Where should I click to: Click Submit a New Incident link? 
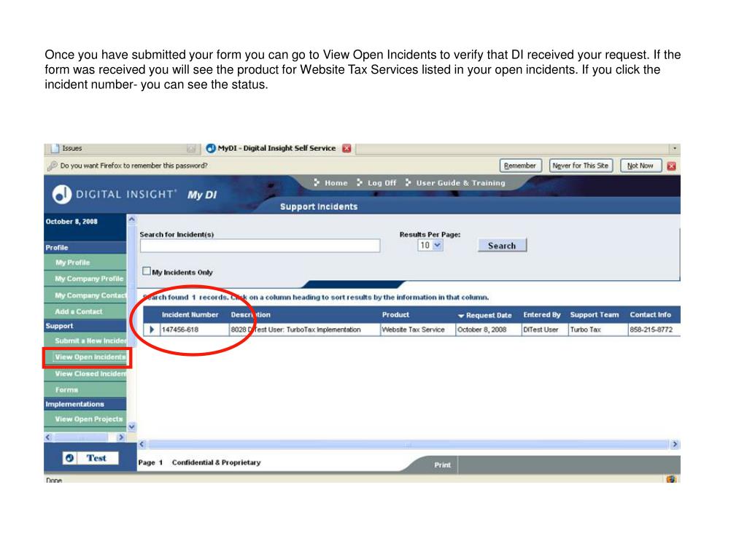[x=90, y=341]
